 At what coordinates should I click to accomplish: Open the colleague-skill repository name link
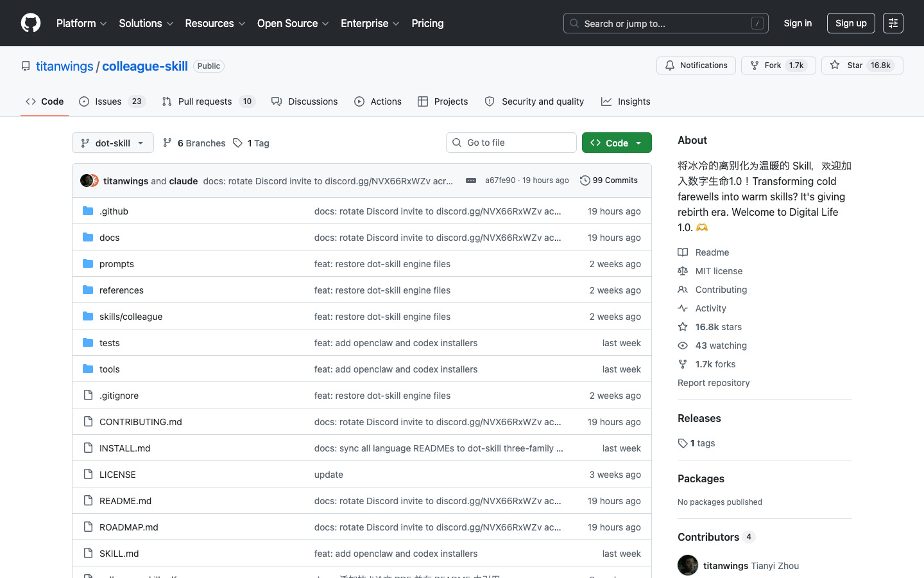145,66
